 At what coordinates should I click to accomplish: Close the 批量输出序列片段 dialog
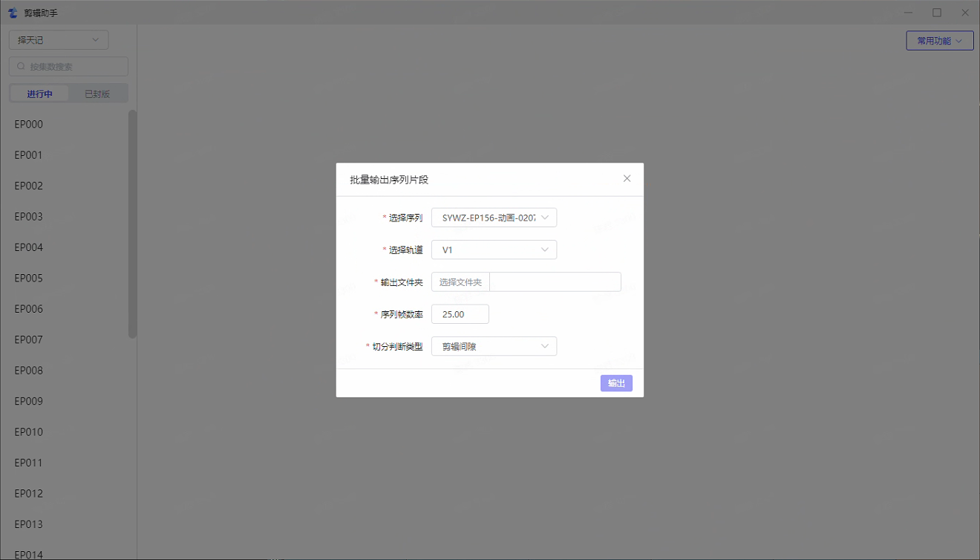(627, 179)
